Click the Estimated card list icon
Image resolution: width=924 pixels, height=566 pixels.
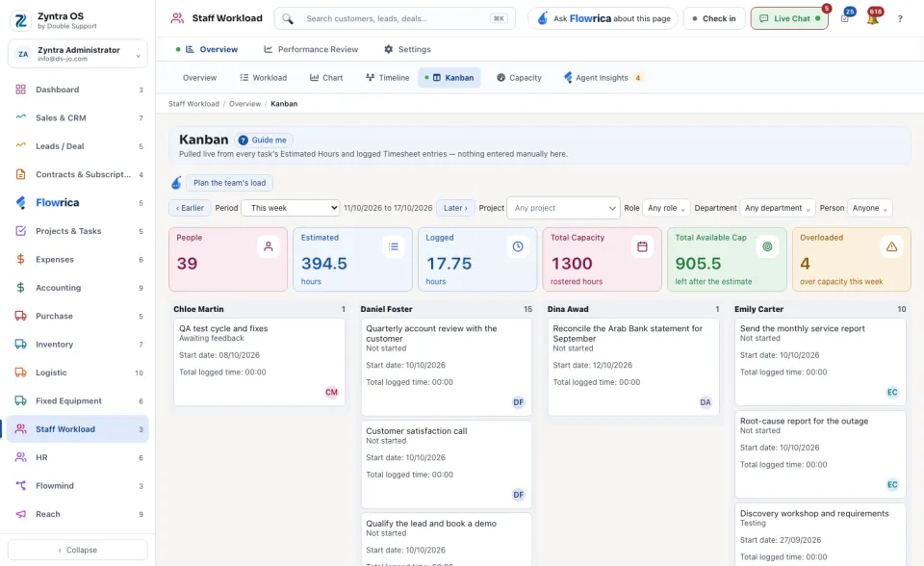[x=393, y=246]
